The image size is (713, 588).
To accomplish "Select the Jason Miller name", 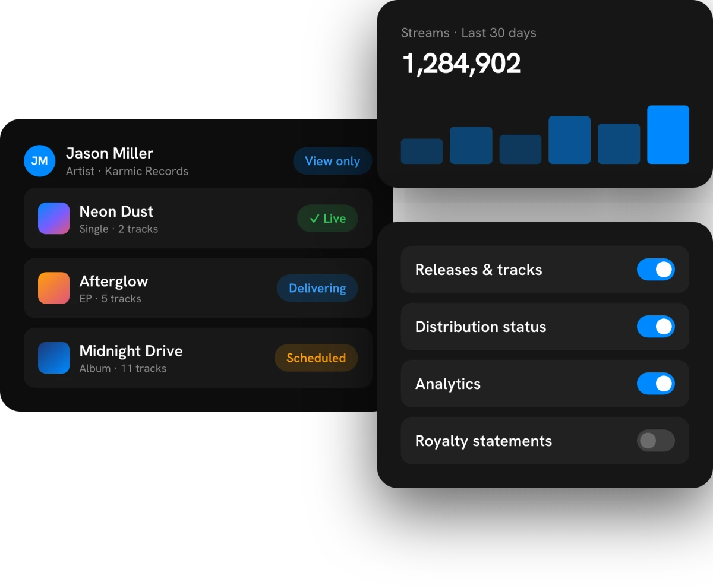I will 109,153.
